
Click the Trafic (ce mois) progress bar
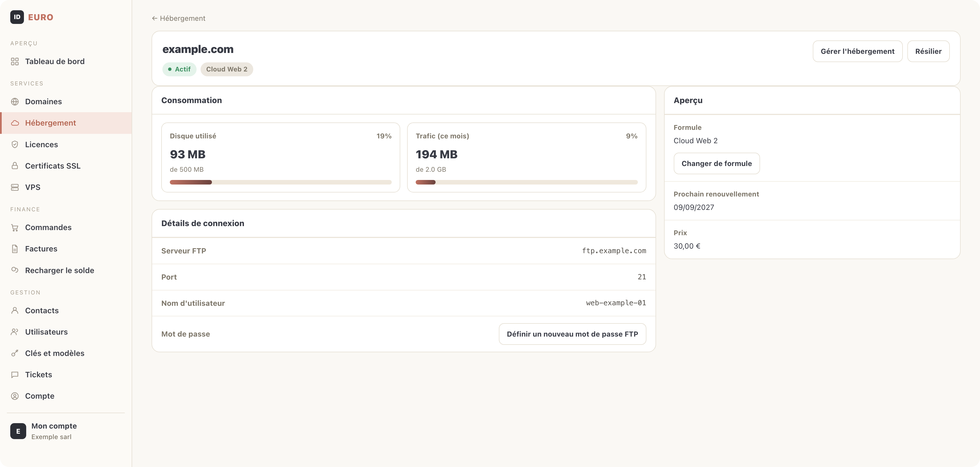coord(526,182)
